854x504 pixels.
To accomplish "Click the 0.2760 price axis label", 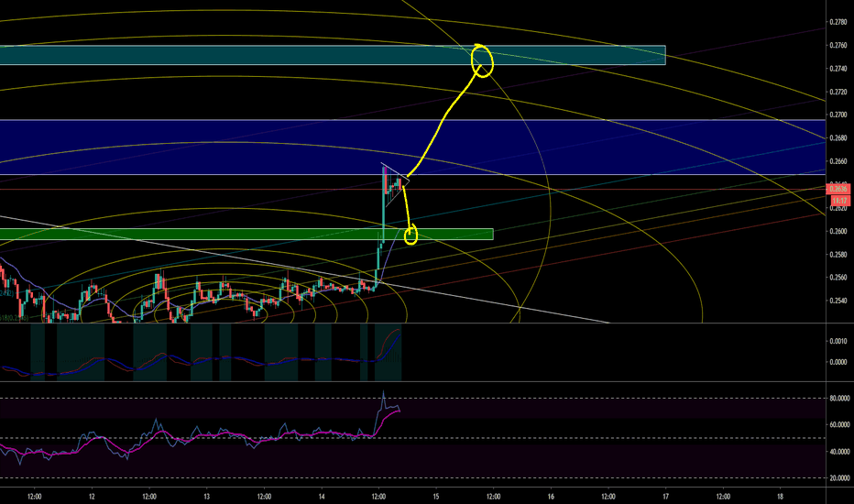I will [x=838, y=45].
